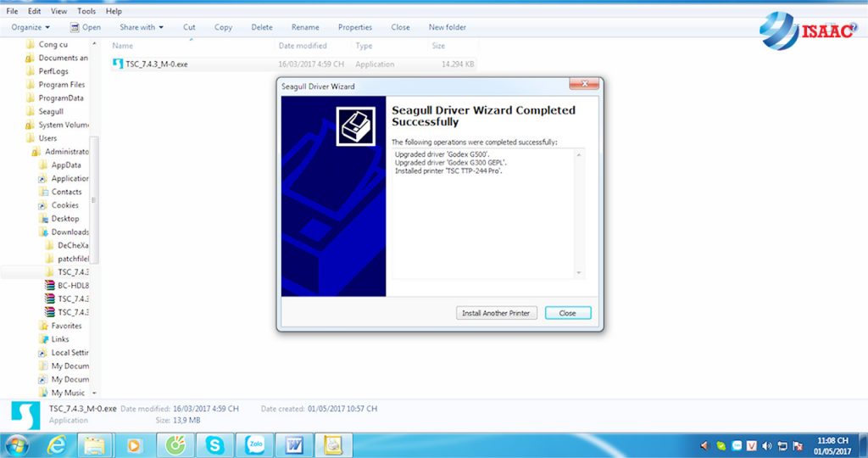868x458 pixels.
Task: Click the navigation tree scrollbar
Action: [93, 200]
